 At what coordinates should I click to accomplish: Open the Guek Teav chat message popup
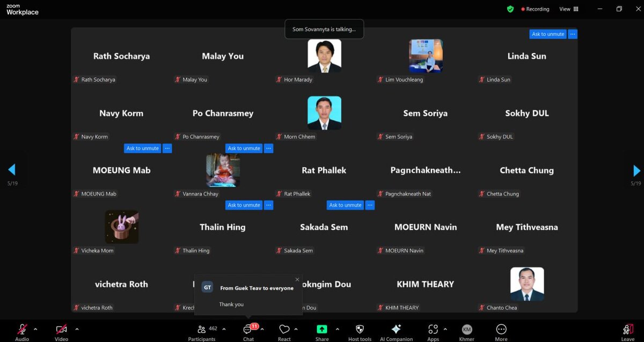(248, 295)
